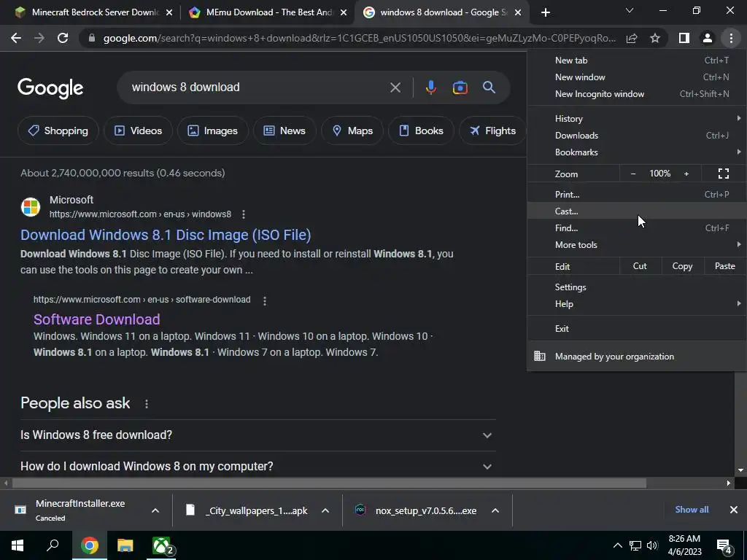Go to the Google logo homepage
Viewport: 747px width, 560px height.
(50, 88)
